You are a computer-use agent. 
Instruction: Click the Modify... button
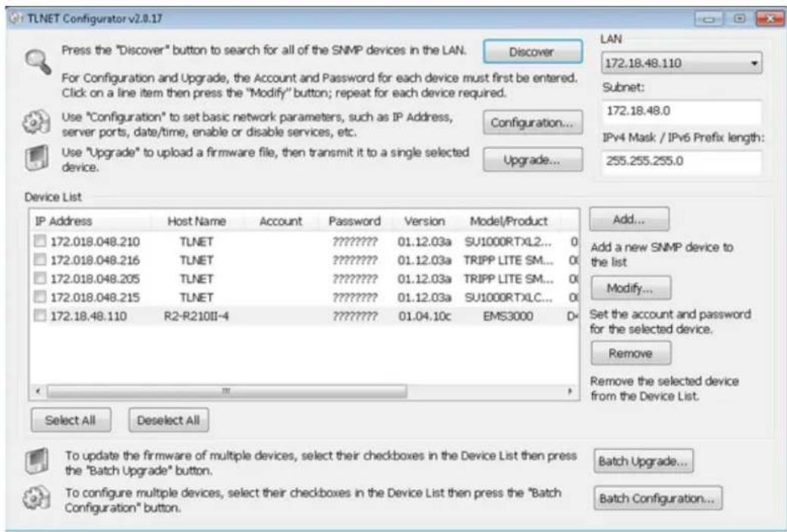pos(631,288)
